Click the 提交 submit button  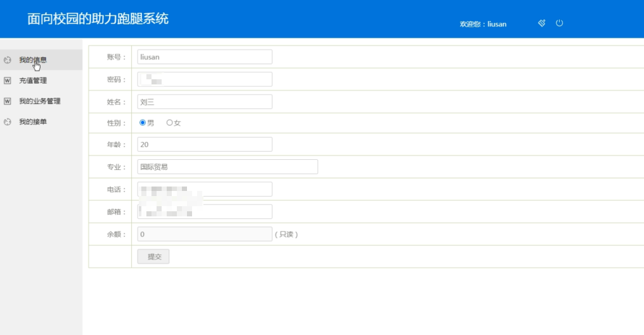click(153, 256)
